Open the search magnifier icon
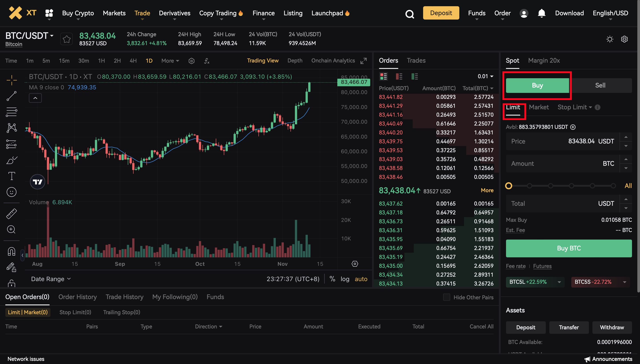The width and height of the screenshot is (640, 364). (x=410, y=14)
